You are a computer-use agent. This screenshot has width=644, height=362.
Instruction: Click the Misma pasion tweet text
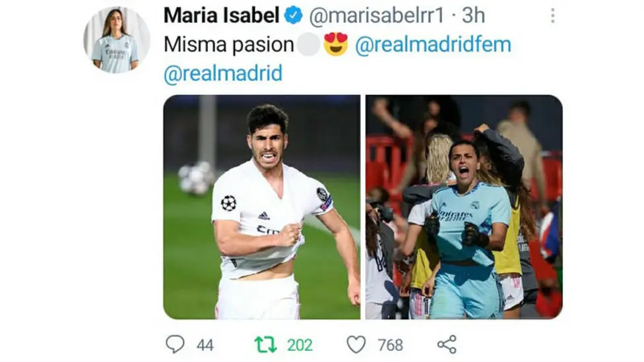click(229, 44)
